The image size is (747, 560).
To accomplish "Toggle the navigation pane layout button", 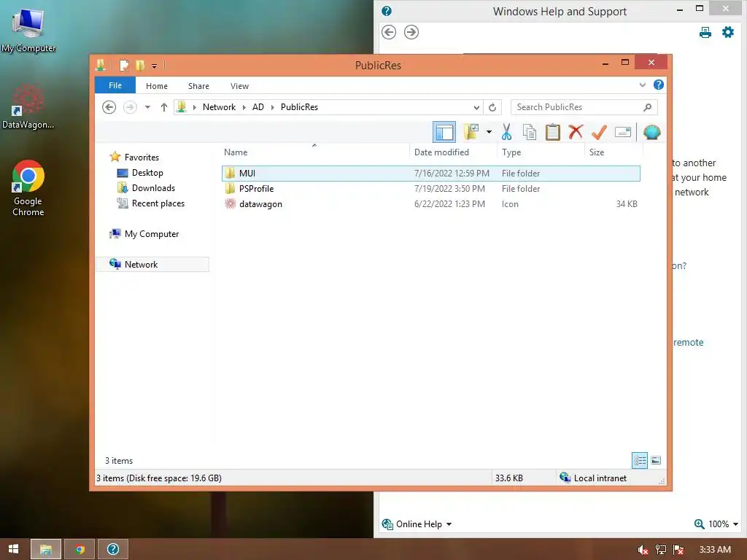I will (x=444, y=132).
